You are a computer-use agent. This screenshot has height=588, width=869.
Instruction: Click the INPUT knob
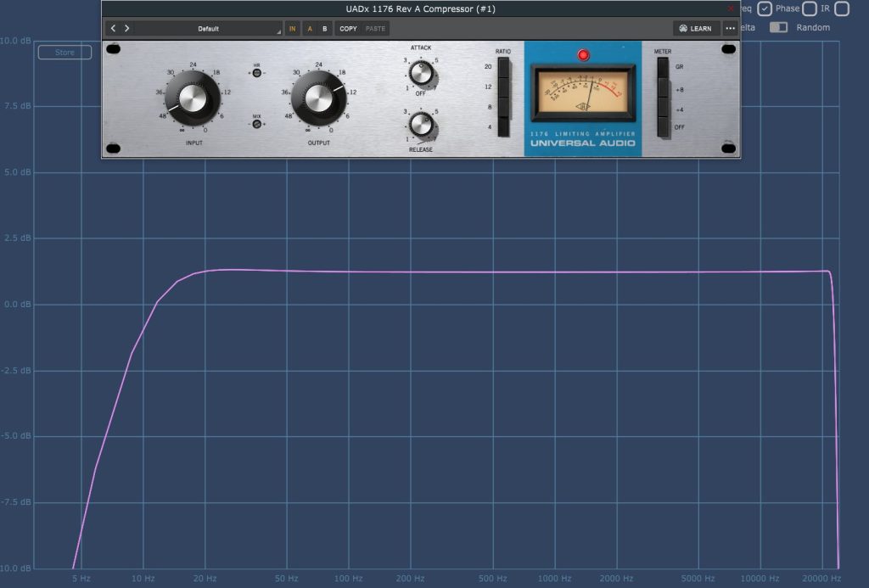[x=192, y=98]
